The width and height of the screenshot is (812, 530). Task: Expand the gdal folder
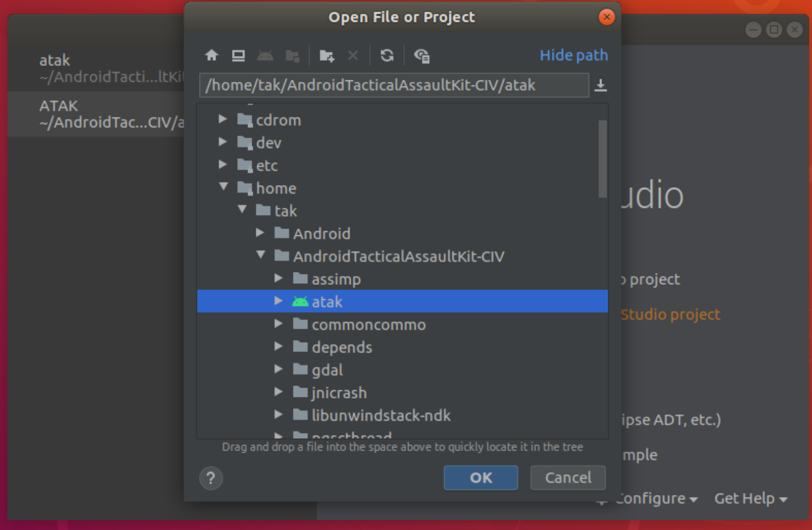(x=279, y=369)
